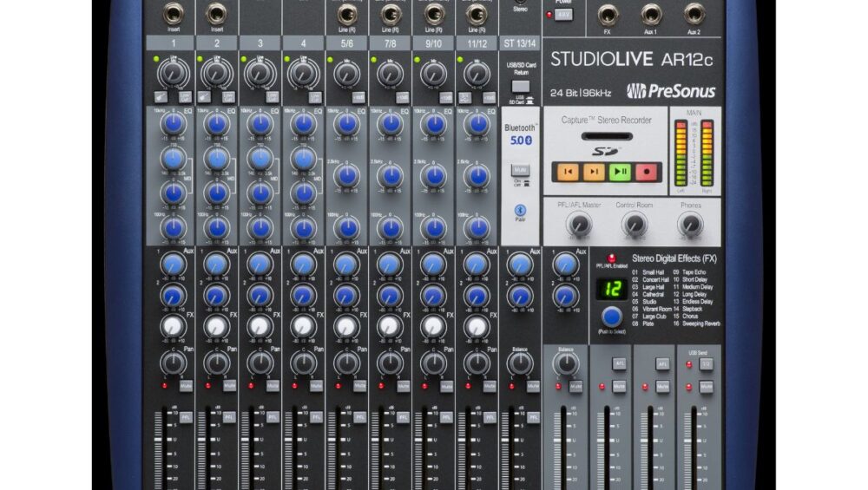This screenshot has height=490, width=868.
Task: Click '16 Sweeping Reverb' in the effects list
Action: [x=696, y=323]
